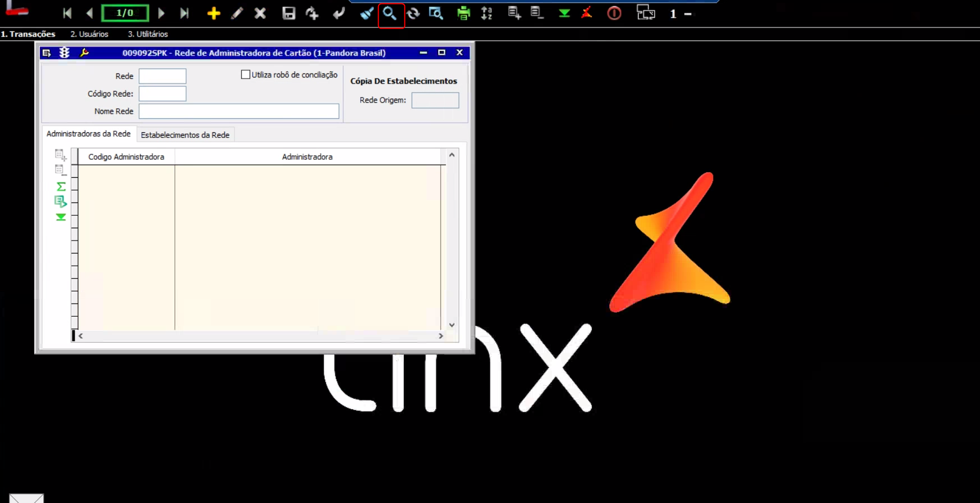Clear the form with the brush icon
Viewport: 980px width, 503px height.
[x=367, y=13]
